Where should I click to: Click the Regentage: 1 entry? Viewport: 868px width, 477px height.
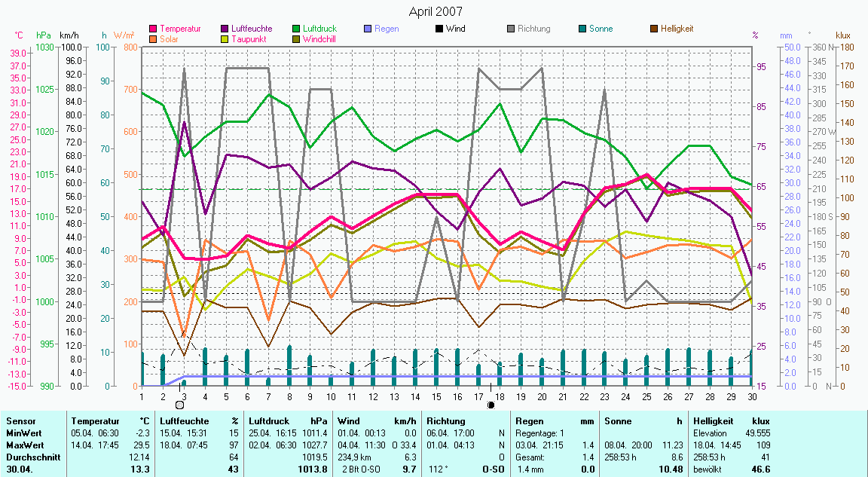point(540,433)
